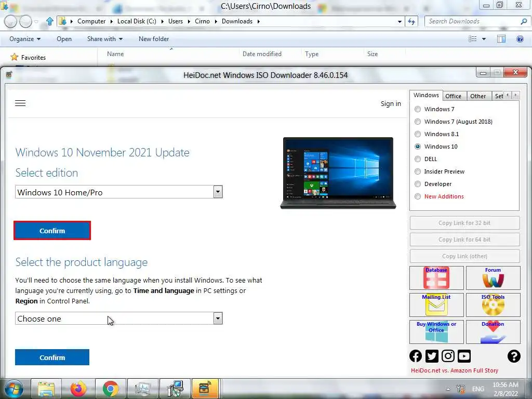The width and height of the screenshot is (532, 399).
Task: Click the Explorer change view icon
Action: [473, 39]
